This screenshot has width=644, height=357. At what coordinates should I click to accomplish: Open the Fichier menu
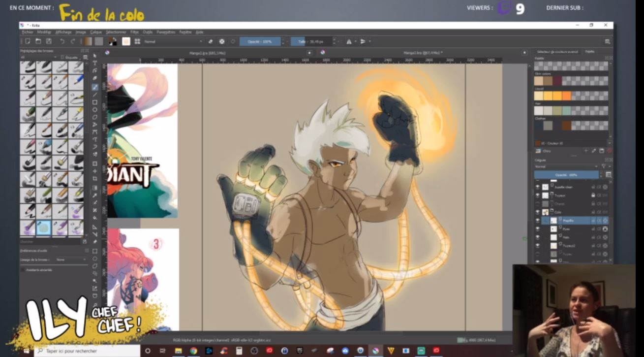(x=28, y=32)
